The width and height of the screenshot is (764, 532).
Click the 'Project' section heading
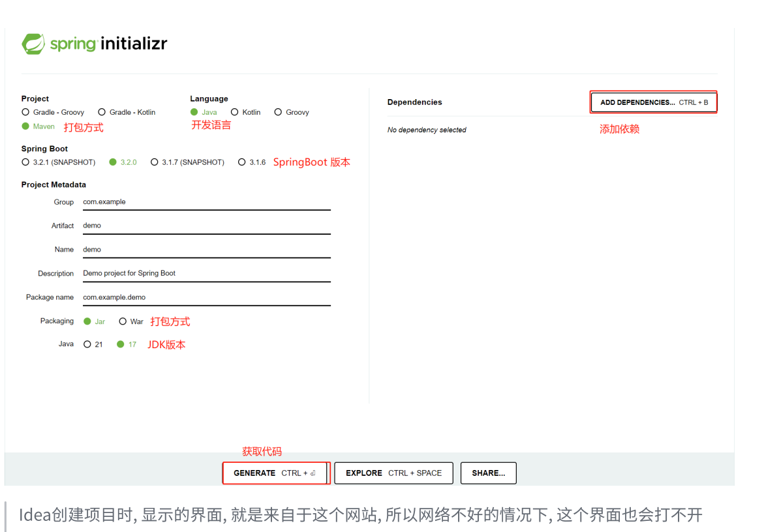(35, 99)
